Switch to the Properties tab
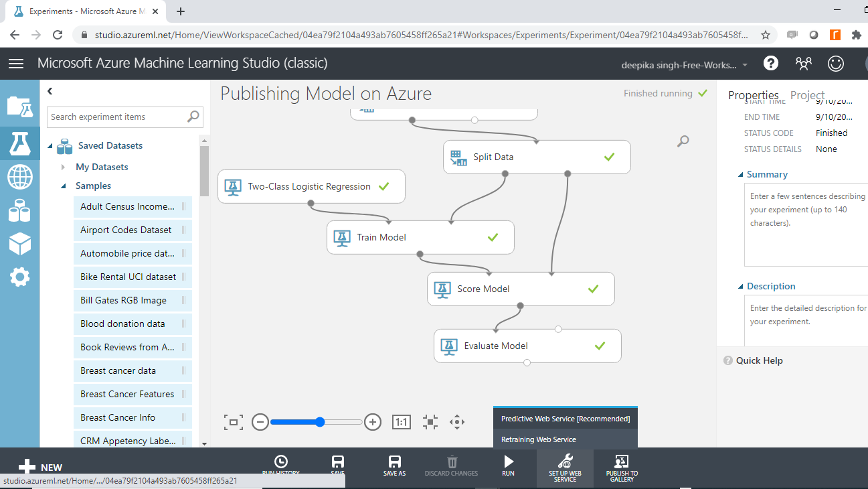The image size is (868, 489). [754, 95]
